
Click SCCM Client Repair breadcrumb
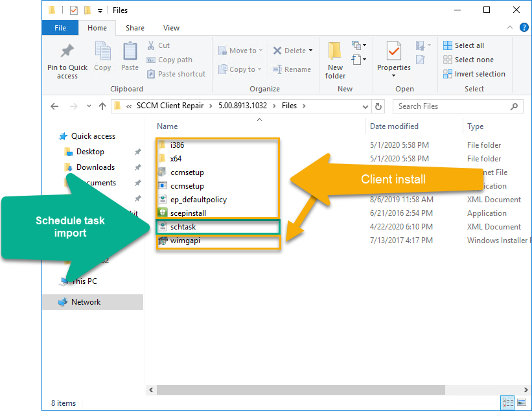click(x=170, y=106)
